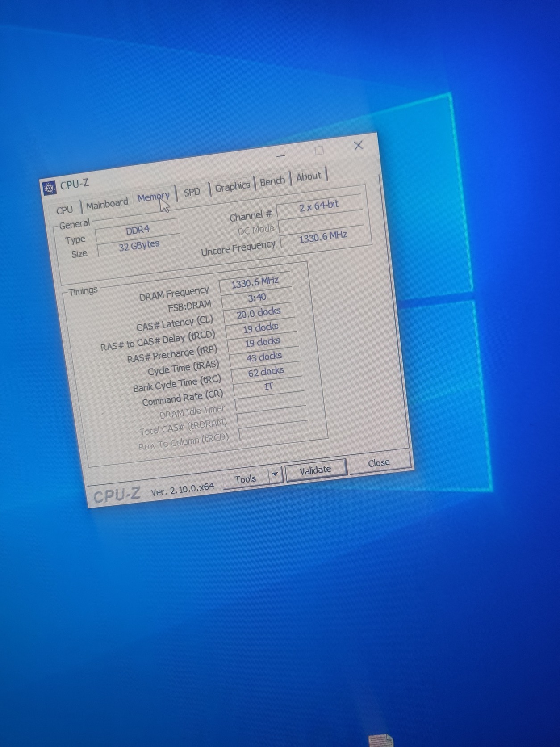Click the empty DC Mode field

(321, 222)
